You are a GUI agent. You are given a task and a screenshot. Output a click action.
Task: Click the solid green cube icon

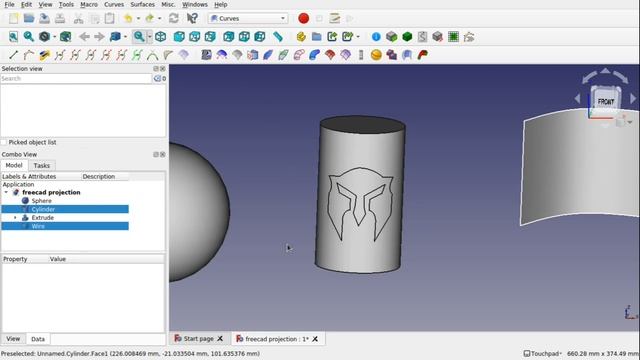click(407, 37)
